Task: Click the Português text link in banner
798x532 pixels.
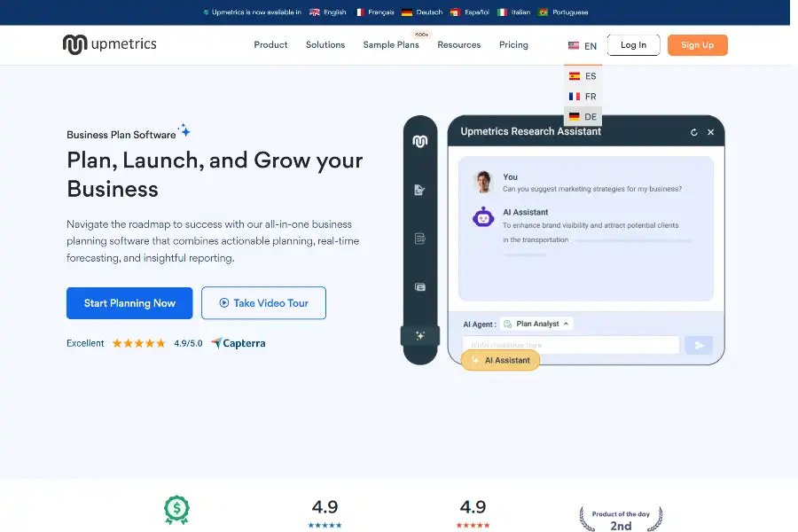Action: tap(570, 12)
